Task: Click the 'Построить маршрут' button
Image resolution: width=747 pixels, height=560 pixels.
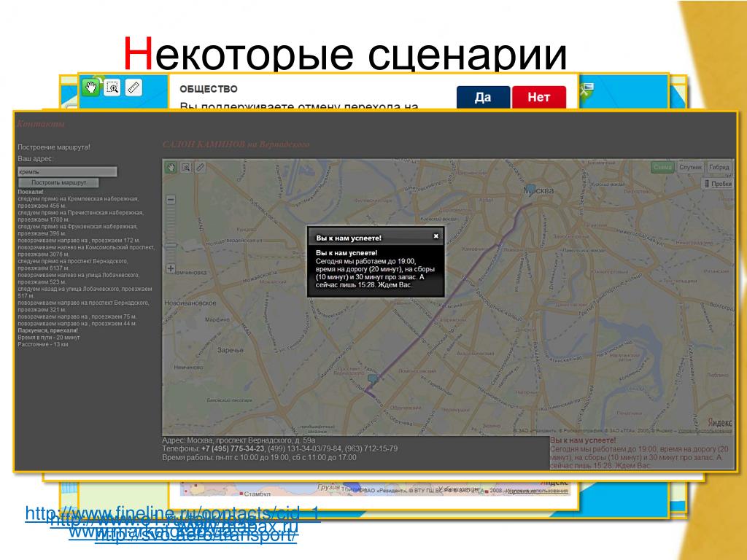Action: [x=58, y=182]
